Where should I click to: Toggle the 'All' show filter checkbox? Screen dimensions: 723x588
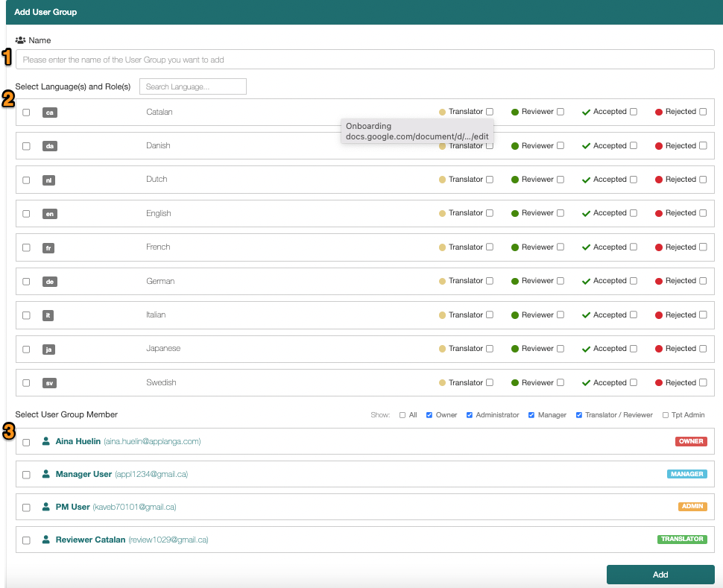[402, 415]
